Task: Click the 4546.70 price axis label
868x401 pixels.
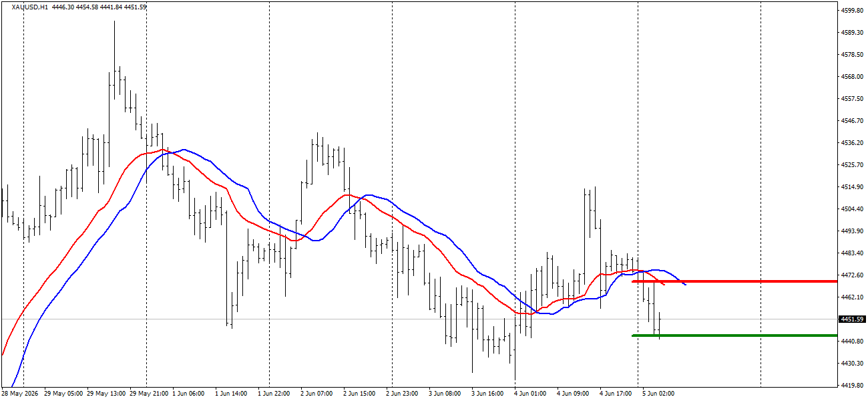Action: coord(852,121)
